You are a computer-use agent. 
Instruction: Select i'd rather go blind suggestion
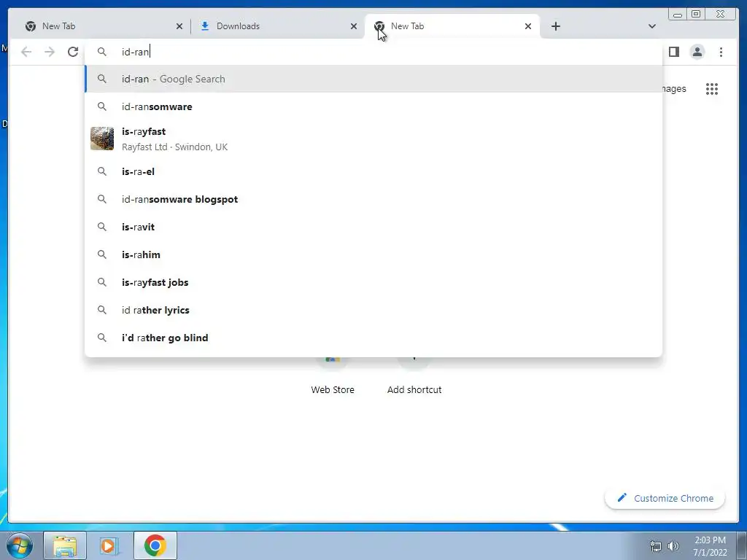pos(373,338)
